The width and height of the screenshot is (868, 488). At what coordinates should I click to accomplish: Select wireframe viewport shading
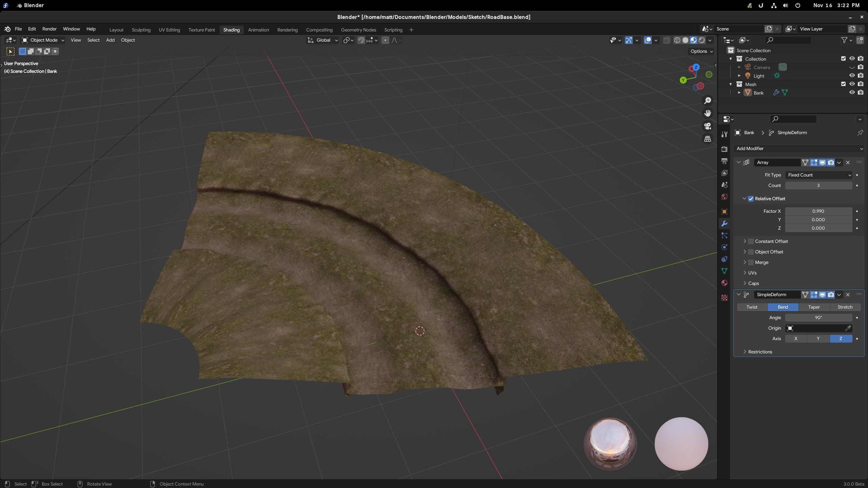coord(677,40)
